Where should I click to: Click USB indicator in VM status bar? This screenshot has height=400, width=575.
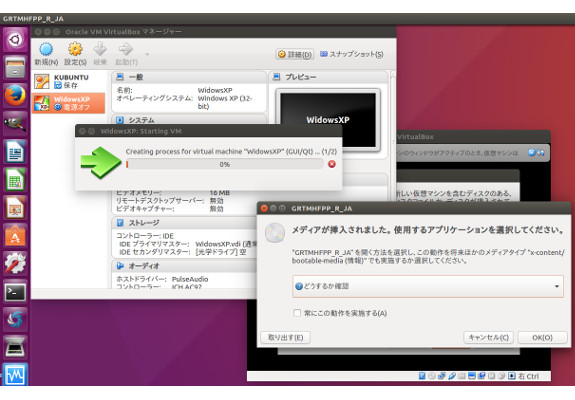452,376
